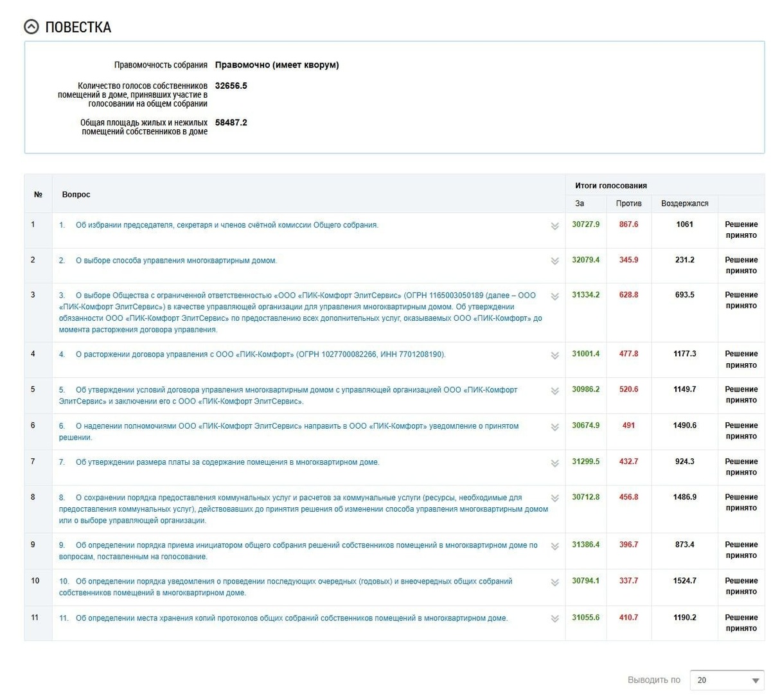This screenshot has height=700, width=771.
Task: Click the 'Вопрос' column header
Action: point(76,194)
